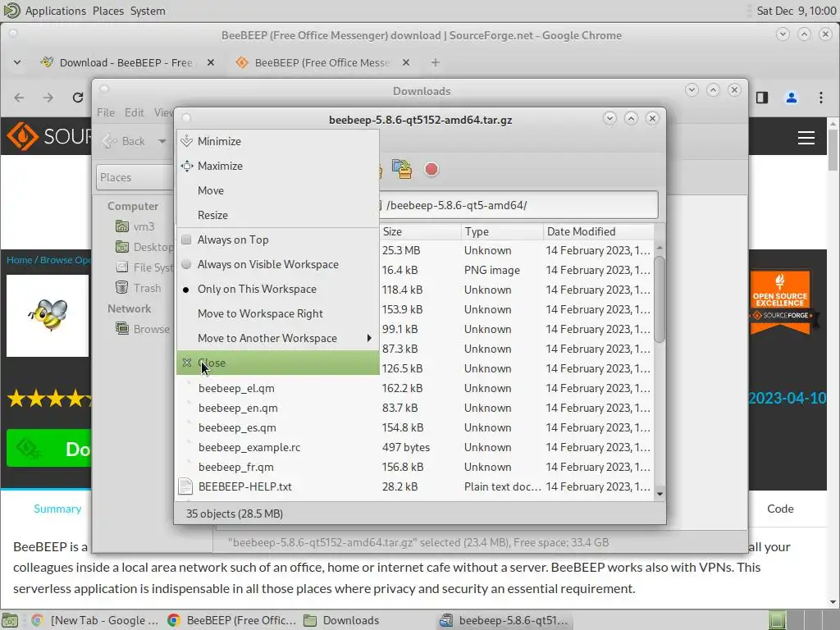Screen dimensions: 840x630
Task: Click the PNG image type cell
Action: coord(492,271)
